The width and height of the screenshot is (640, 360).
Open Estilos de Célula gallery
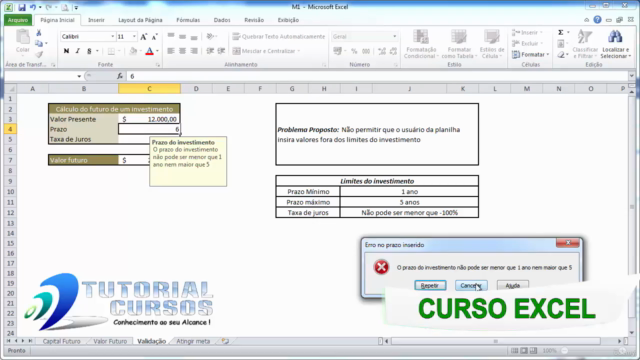(491, 44)
